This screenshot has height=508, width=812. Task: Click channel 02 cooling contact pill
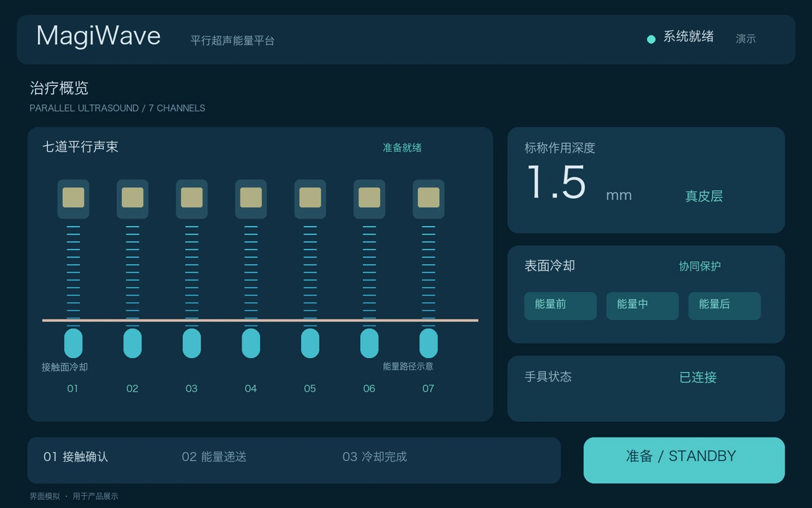click(133, 343)
